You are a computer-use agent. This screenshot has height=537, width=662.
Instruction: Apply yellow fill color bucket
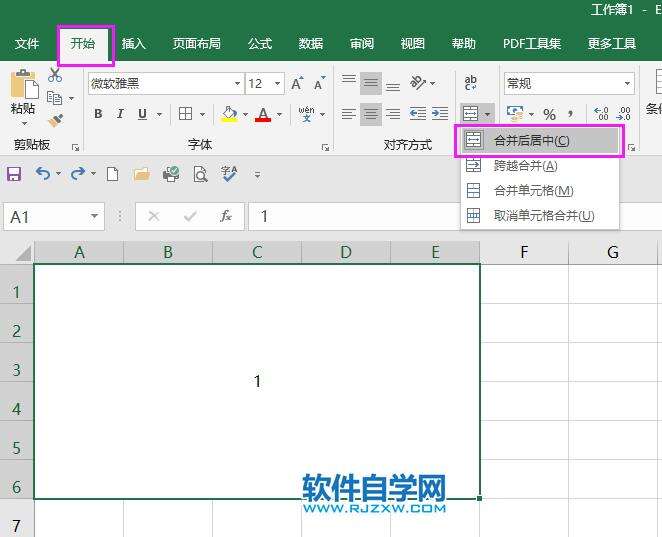point(229,114)
